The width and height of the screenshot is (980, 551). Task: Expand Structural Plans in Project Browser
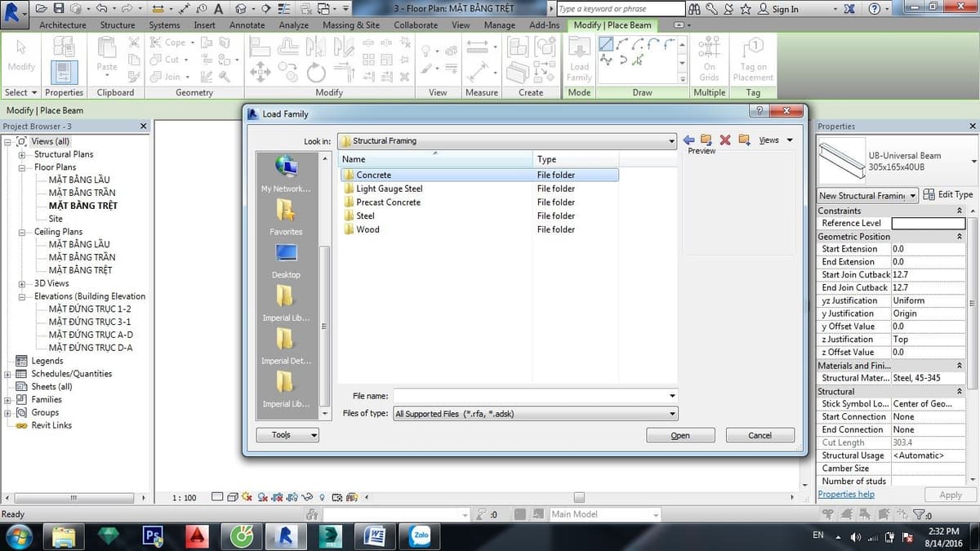(22, 154)
